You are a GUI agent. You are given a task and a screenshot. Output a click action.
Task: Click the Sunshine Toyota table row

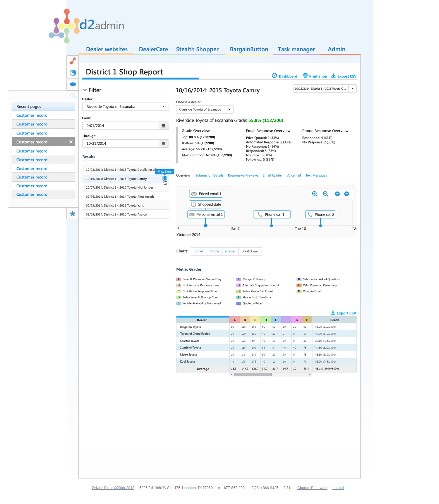point(266,348)
